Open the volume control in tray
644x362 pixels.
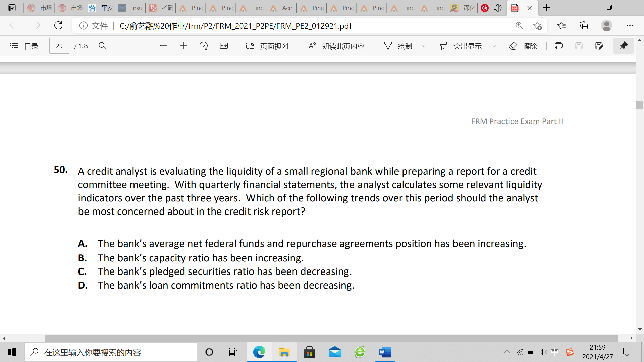[x=543, y=352]
